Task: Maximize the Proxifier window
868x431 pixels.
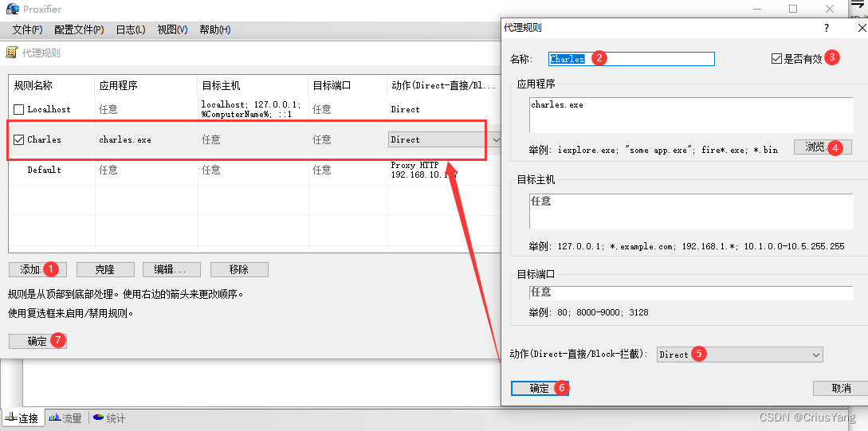Action: pyautogui.click(x=793, y=9)
